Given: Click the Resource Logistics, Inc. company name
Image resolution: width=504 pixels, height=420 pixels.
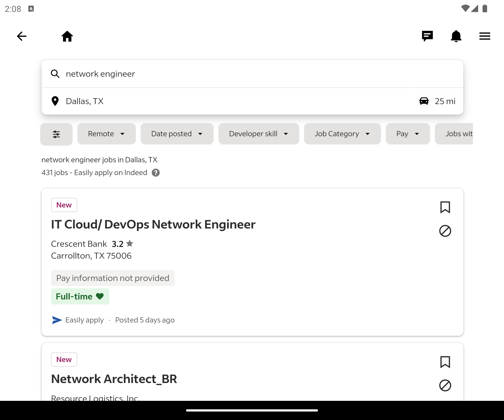Looking at the screenshot, I should tap(95, 398).
